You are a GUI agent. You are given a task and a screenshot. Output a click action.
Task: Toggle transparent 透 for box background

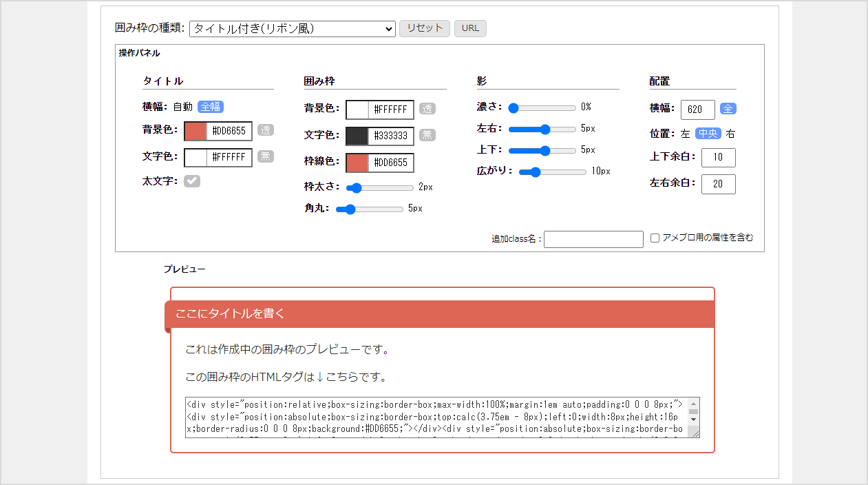(x=427, y=109)
